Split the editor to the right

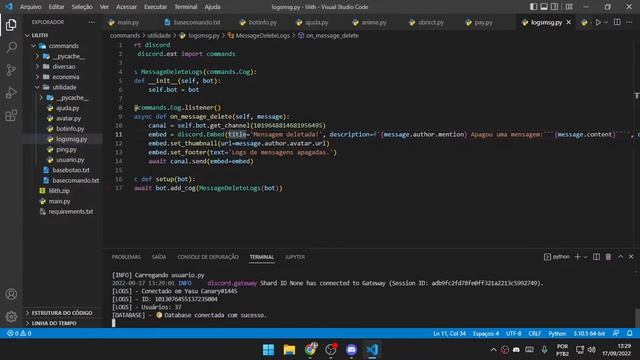[x=617, y=22]
